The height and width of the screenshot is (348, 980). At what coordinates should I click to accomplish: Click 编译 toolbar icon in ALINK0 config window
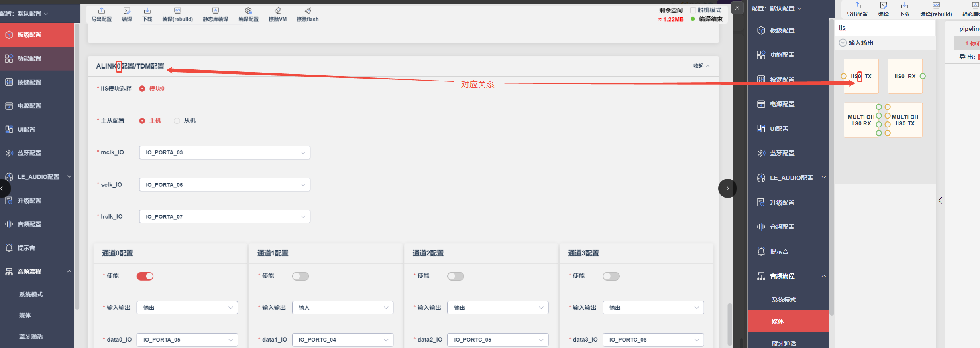tap(127, 11)
